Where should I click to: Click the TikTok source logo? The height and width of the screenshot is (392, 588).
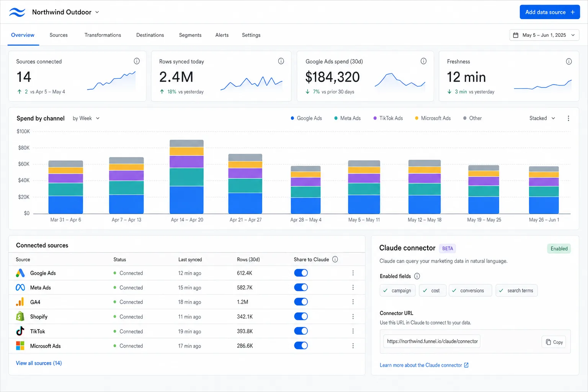pyautogui.click(x=20, y=331)
